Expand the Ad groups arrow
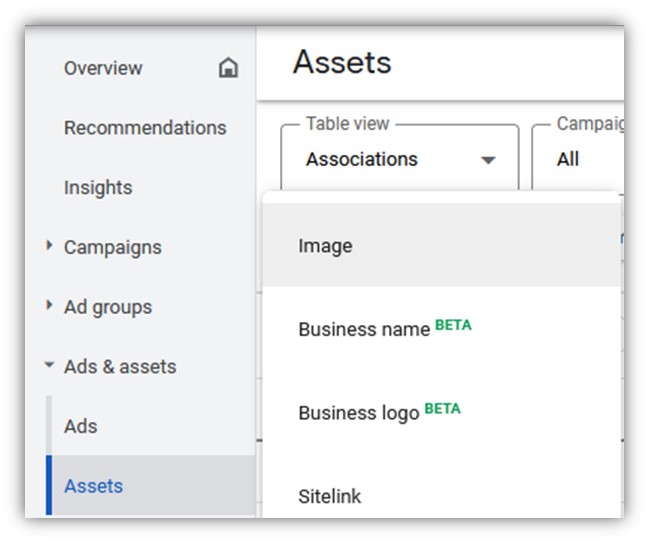This screenshot has height=543, width=649. pyautogui.click(x=50, y=306)
